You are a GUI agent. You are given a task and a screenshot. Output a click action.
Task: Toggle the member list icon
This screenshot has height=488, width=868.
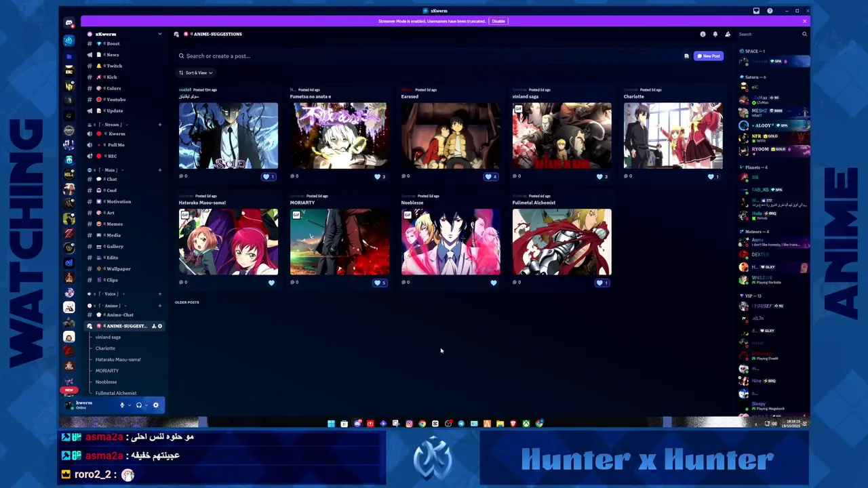(x=728, y=34)
